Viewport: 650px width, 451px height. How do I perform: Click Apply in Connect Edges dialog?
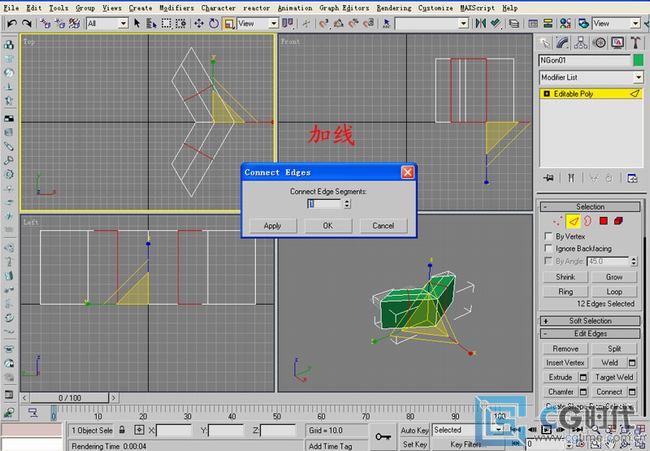click(x=273, y=226)
